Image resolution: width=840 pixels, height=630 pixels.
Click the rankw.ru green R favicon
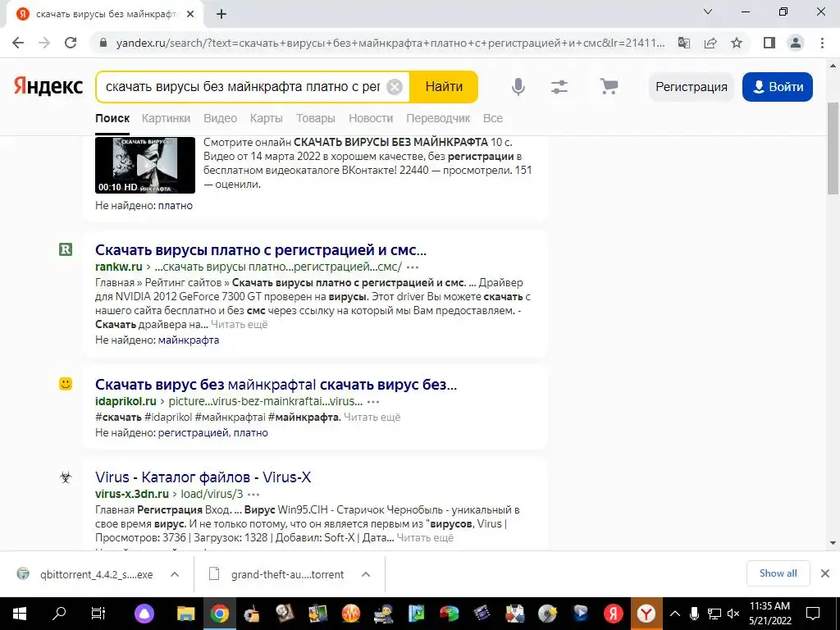click(66, 249)
